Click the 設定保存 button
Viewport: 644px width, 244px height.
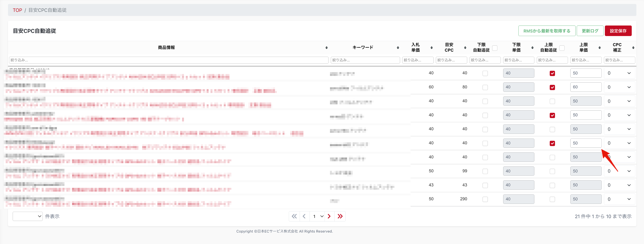pos(618,31)
